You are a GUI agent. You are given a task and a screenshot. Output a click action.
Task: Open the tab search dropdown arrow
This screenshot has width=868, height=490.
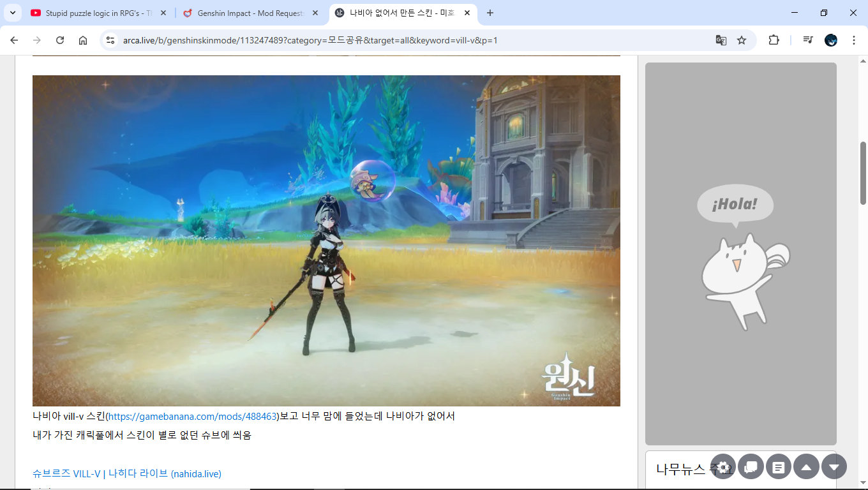click(12, 13)
